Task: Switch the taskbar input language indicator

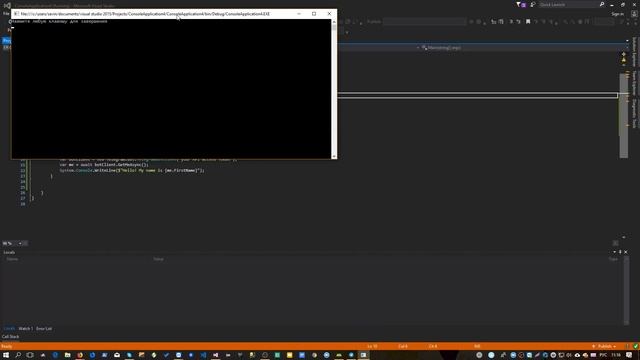Action: (x=603, y=355)
